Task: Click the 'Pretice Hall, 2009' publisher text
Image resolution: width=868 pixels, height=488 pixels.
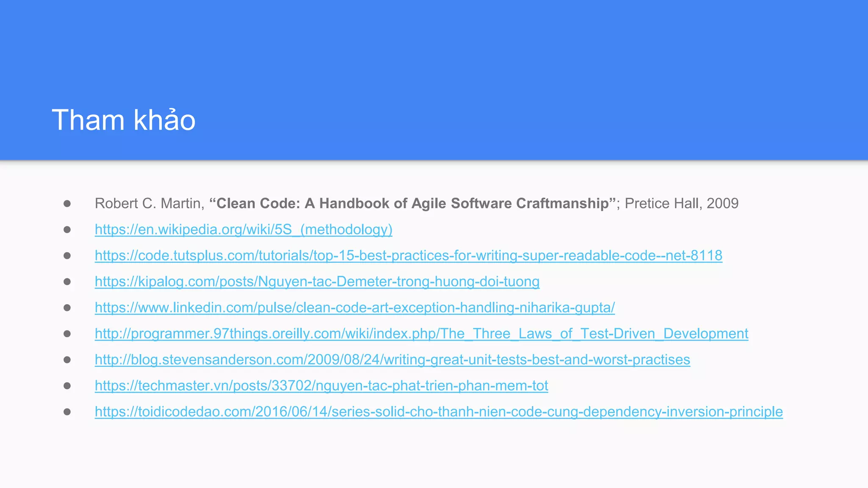Action: coord(682,203)
